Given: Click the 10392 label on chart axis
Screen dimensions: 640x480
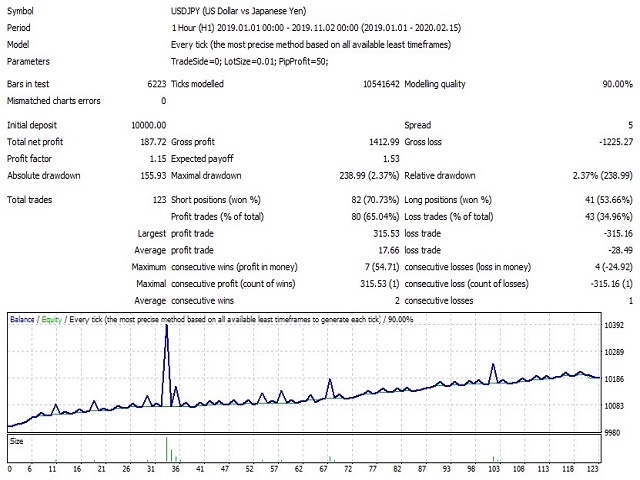Looking at the screenshot, I should pyautogui.click(x=614, y=325).
